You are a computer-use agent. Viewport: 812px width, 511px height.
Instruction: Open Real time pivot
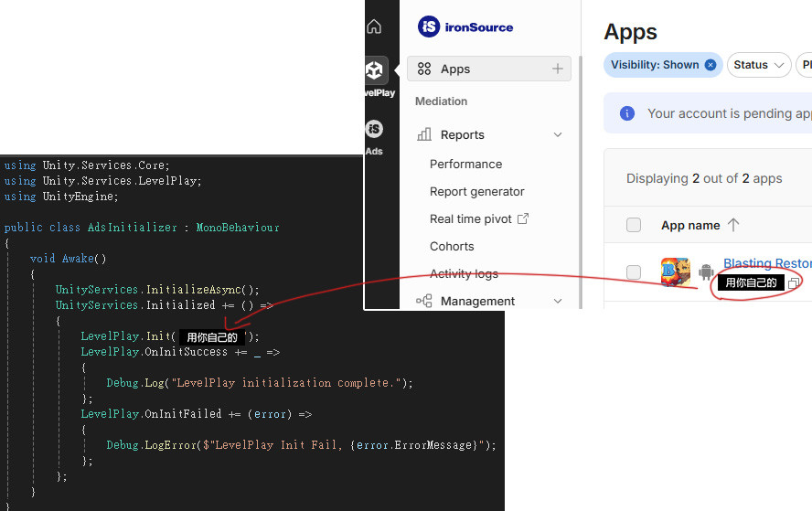(471, 219)
